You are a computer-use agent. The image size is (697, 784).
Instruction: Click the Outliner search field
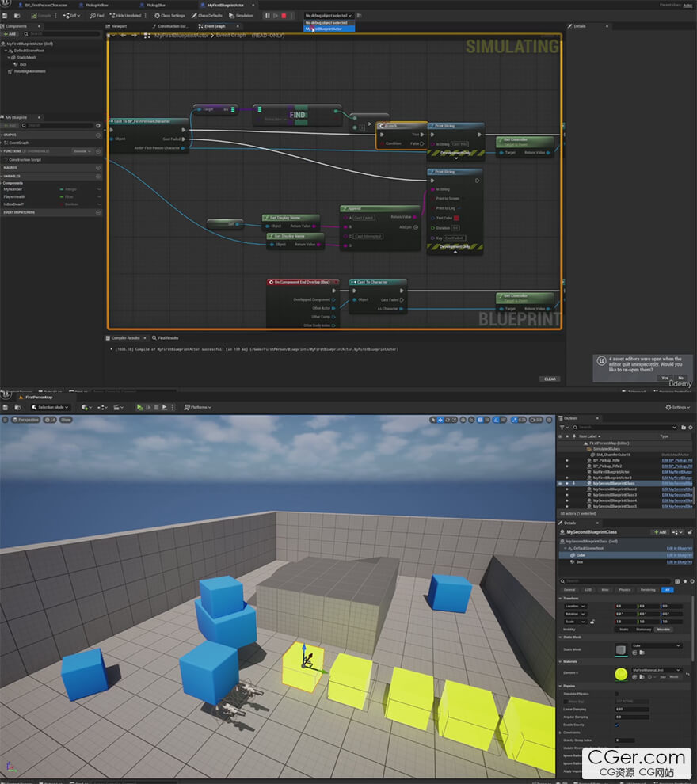coord(625,428)
